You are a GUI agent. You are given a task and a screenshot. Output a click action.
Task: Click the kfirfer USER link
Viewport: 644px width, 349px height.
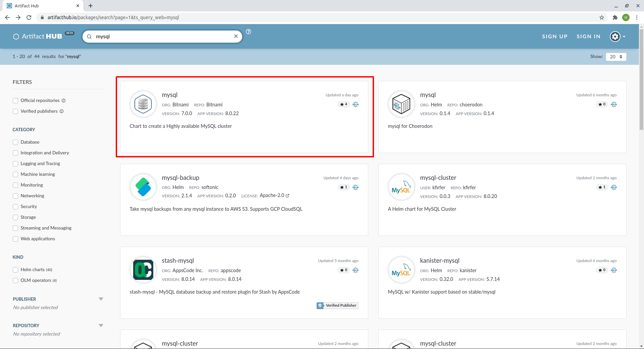coord(439,188)
